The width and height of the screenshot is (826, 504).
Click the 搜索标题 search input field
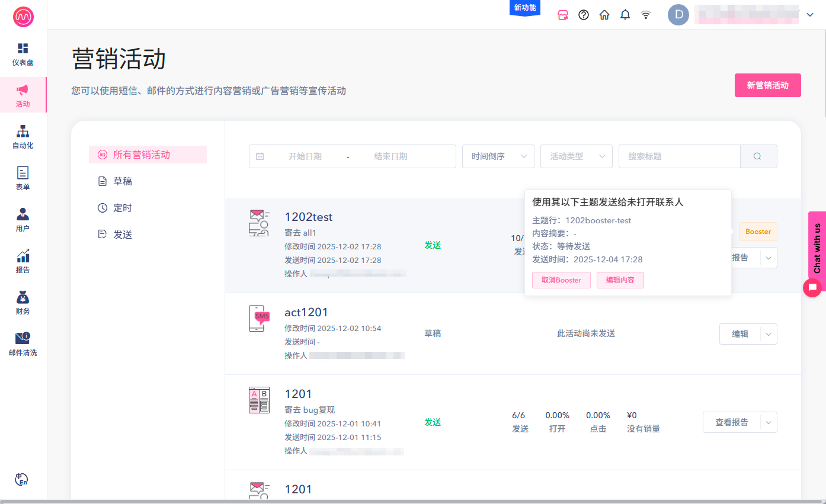[679, 156]
